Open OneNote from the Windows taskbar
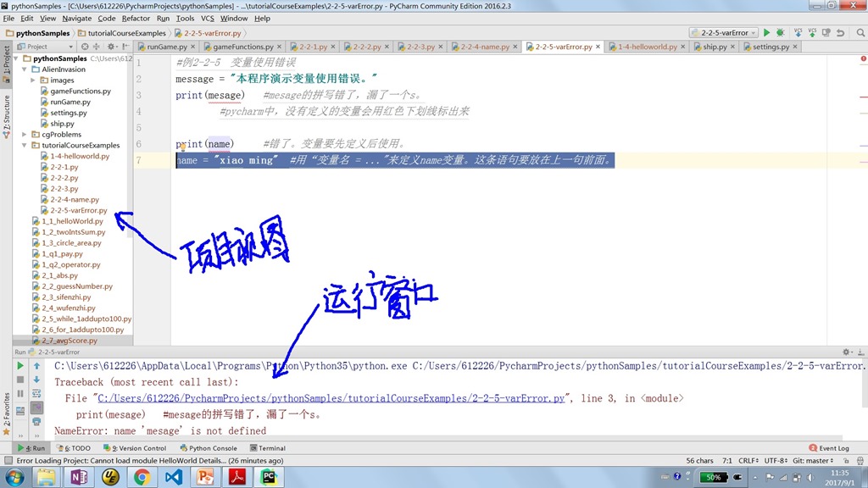868x488 pixels. tap(78, 477)
